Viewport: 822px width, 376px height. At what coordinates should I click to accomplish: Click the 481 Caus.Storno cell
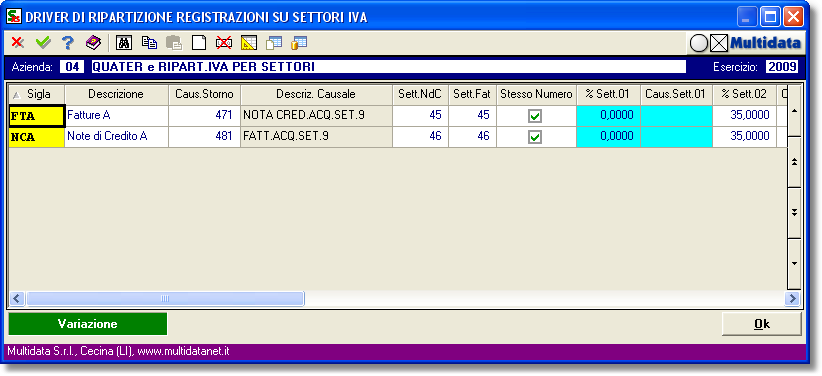click(204, 137)
